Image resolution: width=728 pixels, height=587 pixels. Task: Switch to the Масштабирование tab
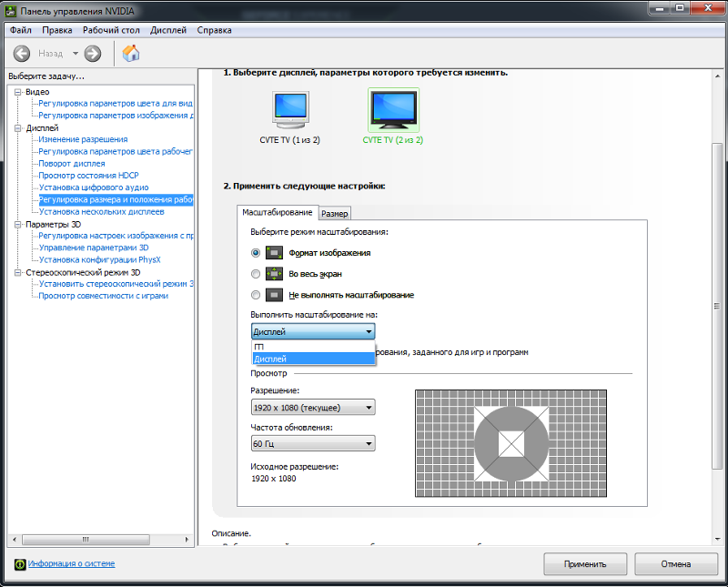(278, 212)
